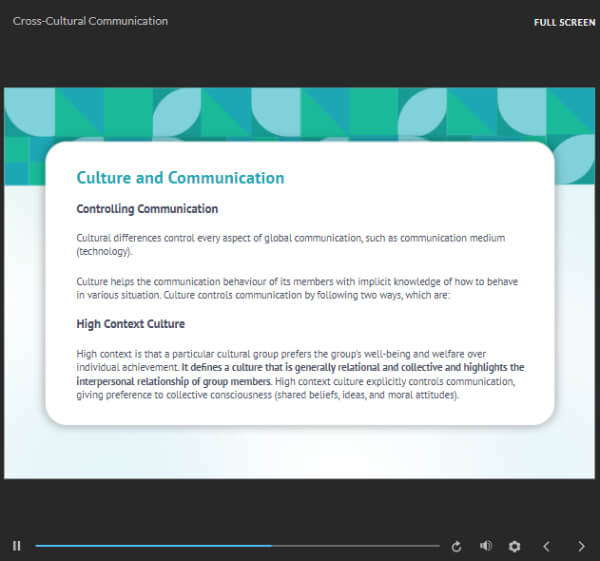
Task: Click the Culture and Communication heading
Action: coord(180,178)
